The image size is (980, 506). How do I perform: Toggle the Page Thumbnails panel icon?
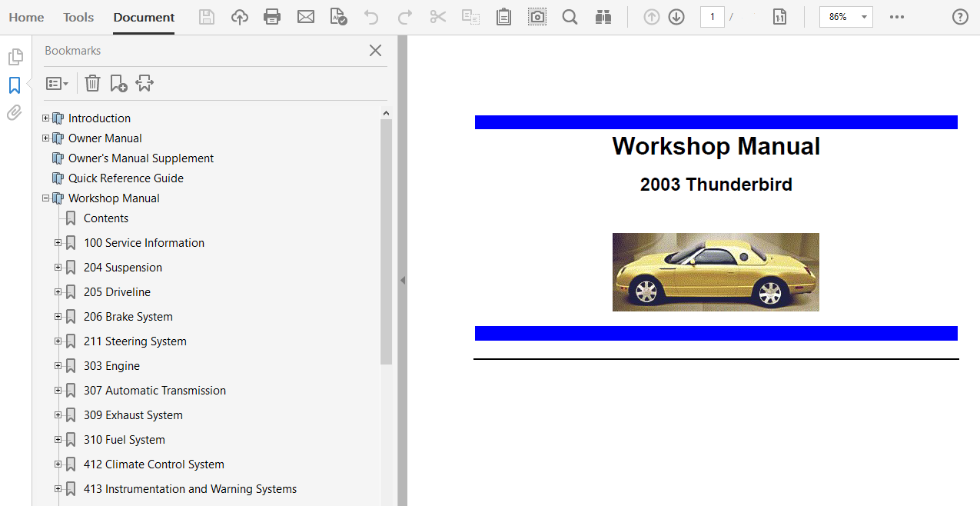point(15,57)
